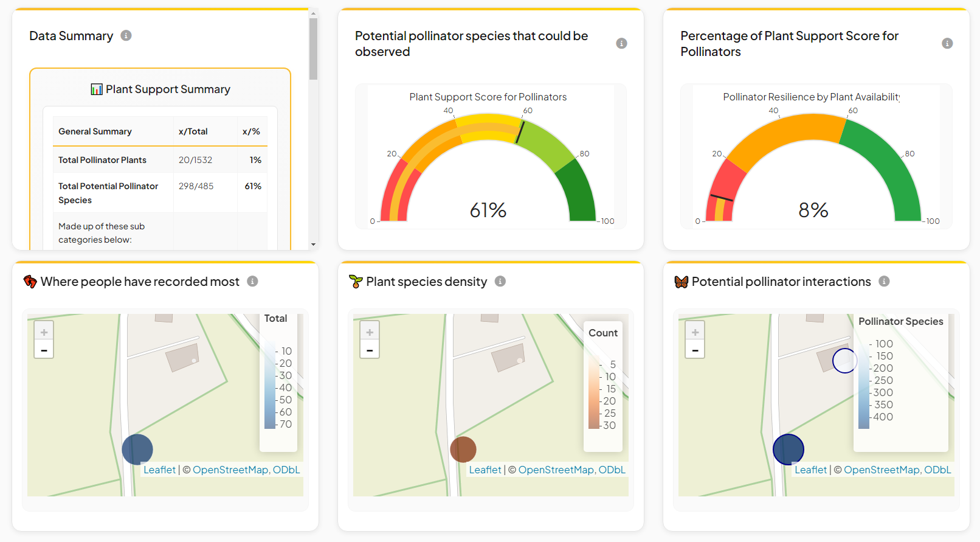Click the butterfly icon in pollinator interactions heading
This screenshot has width=980, height=542.
[x=681, y=282]
